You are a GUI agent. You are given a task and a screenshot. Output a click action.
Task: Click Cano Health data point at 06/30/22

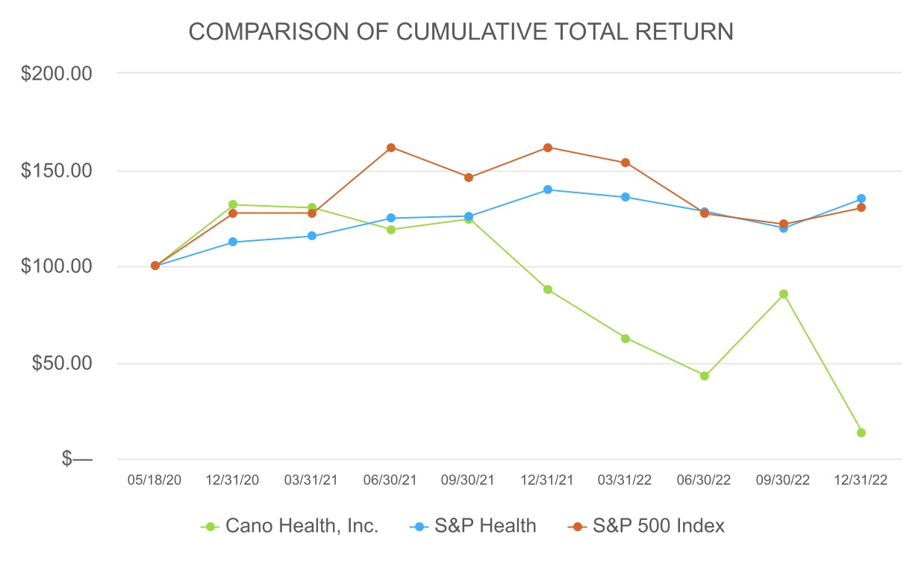(705, 376)
